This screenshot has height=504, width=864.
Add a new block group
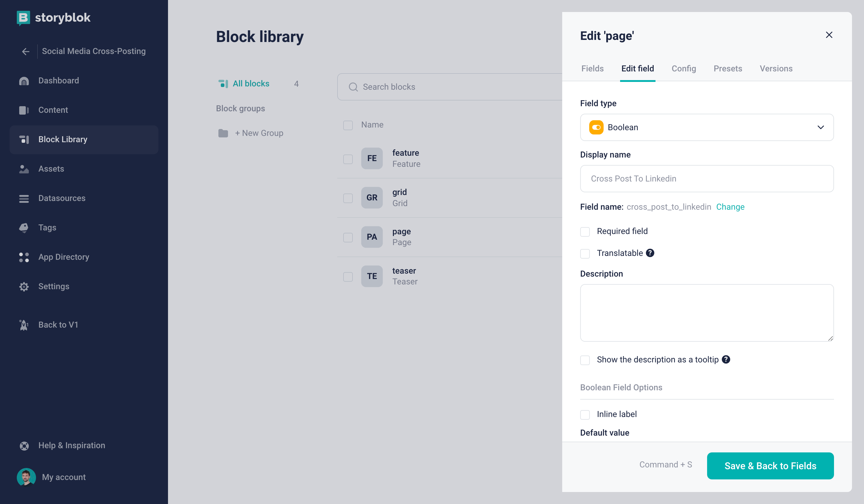pyautogui.click(x=259, y=133)
